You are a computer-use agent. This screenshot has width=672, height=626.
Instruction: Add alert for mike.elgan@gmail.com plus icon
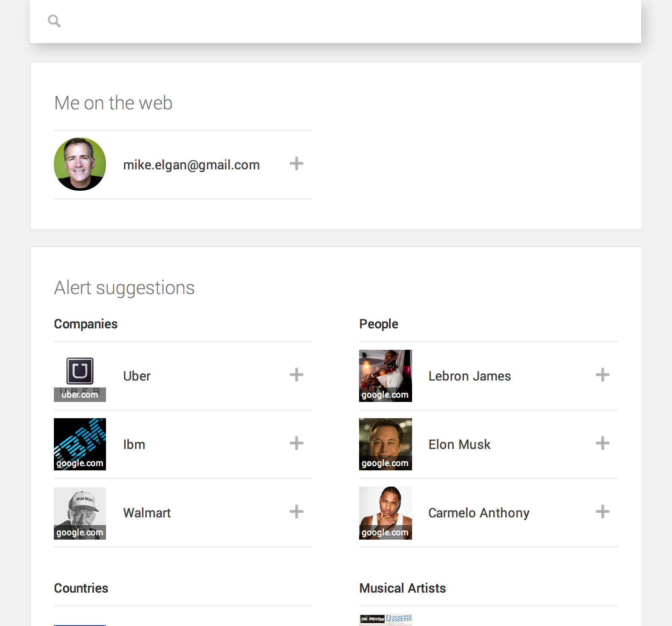point(296,163)
